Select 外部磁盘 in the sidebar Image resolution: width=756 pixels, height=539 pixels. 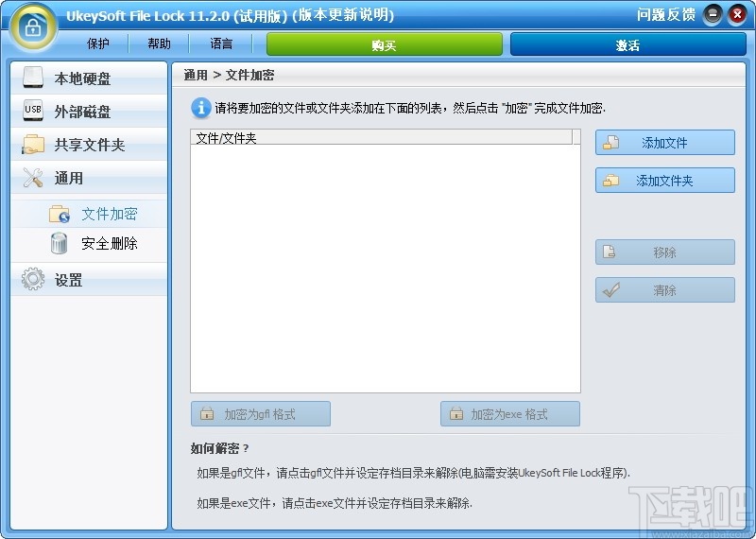point(89,111)
